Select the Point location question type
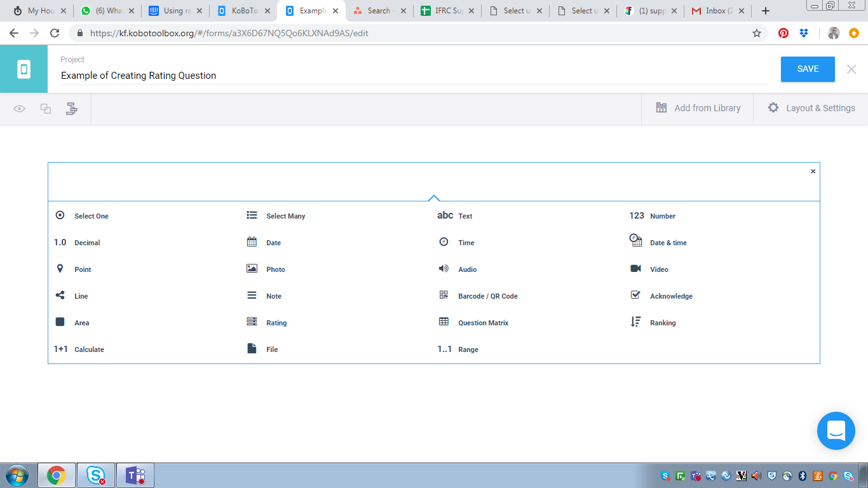This screenshot has height=488, width=868. pyautogui.click(x=82, y=269)
